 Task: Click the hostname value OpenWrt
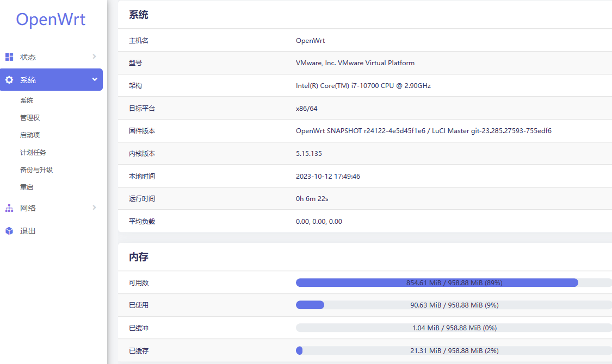[x=310, y=41]
